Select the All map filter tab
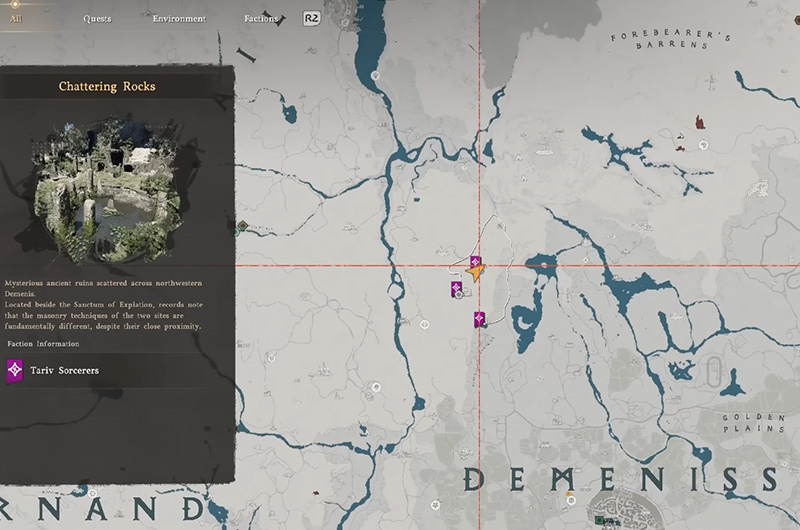 click(x=12, y=18)
